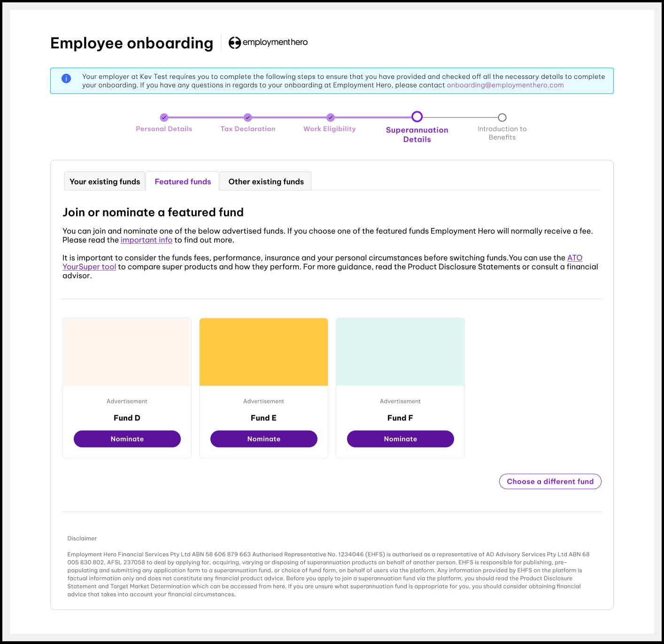The width and height of the screenshot is (664, 644).
Task: Email onboarding@employmenthero.com via the link
Action: (505, 85)
